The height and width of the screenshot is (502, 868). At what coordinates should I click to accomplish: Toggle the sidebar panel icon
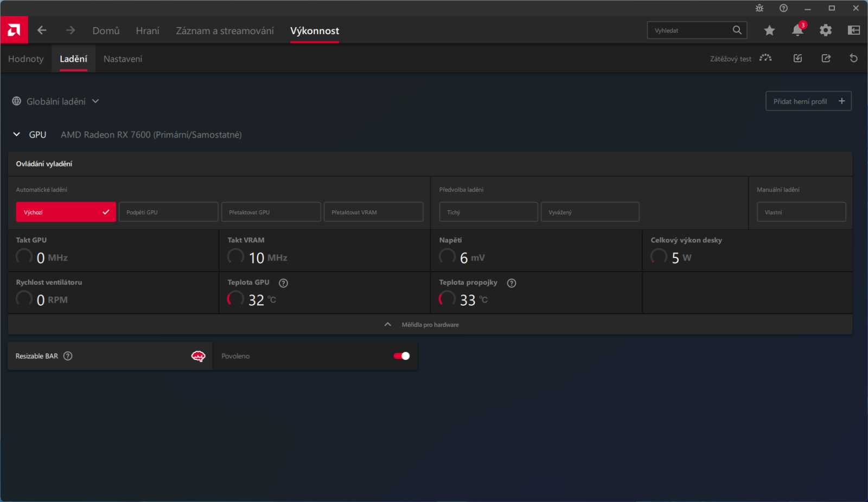854,30
